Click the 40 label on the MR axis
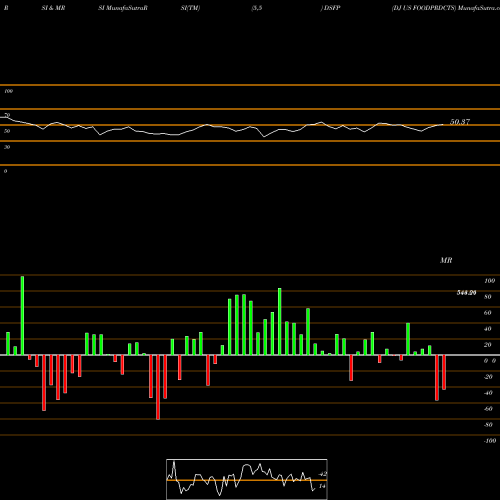This screenshot has height=500, width=500. pos(488,329)
